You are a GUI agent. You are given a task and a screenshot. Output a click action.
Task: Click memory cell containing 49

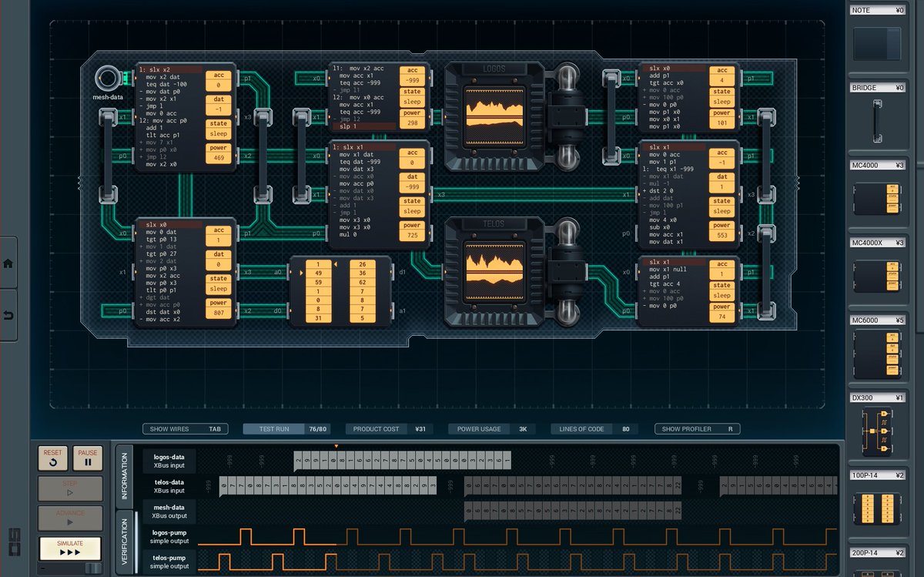pyautogui.click(x=319, y=273)
